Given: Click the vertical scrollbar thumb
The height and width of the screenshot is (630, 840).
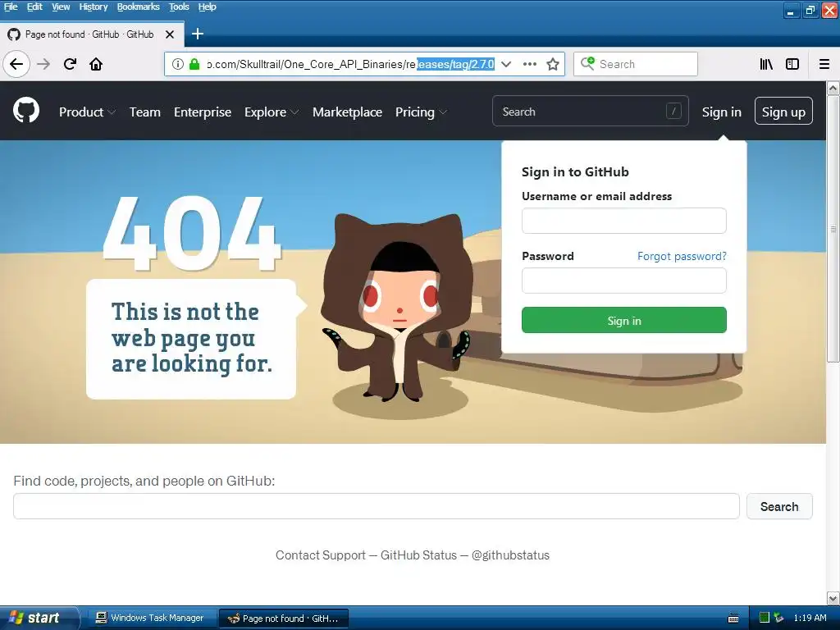Looking at the screenshot, I should pyautogui.click(x=833, y=229).
